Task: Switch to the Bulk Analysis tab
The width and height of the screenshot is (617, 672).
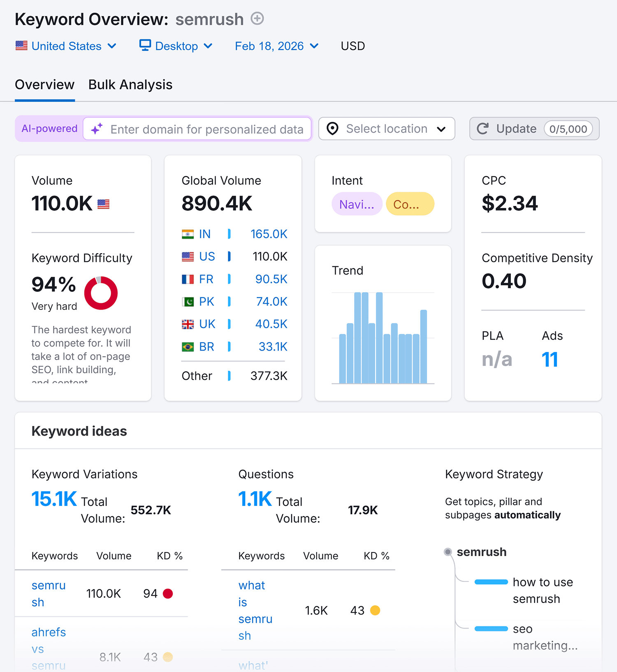Action: [x=130, y=85]
